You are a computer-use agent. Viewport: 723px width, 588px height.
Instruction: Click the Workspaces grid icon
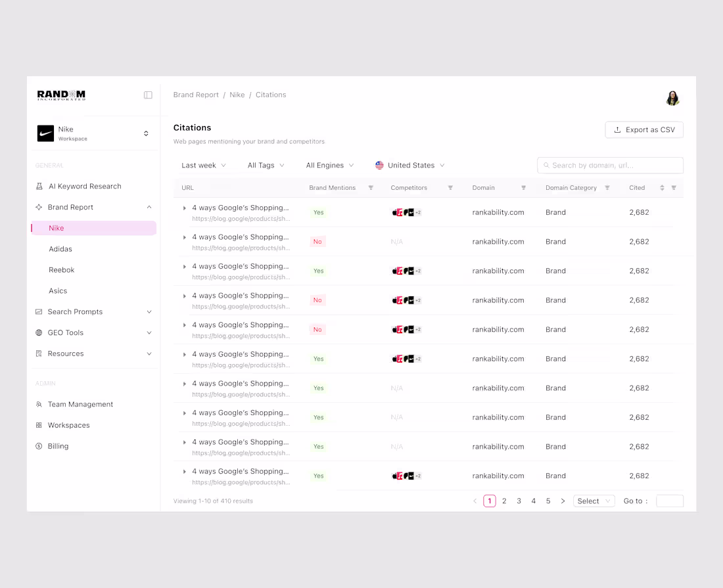click(39, 425)
